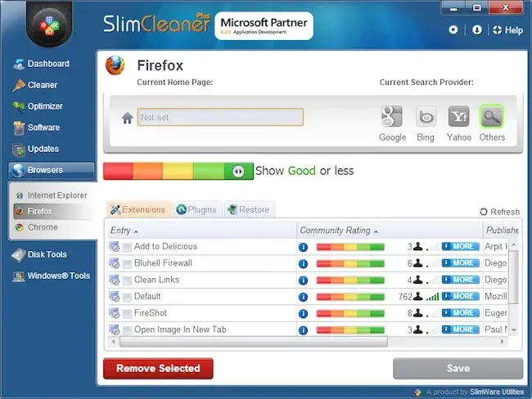532x399 pixels.
Task: Select Chrome in browser list
Action: 37,227
